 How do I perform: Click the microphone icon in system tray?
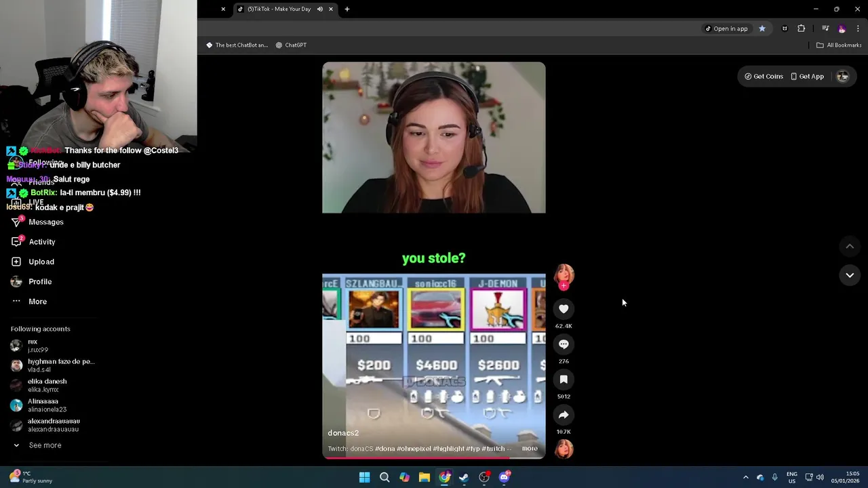click(x=774, y=477)
